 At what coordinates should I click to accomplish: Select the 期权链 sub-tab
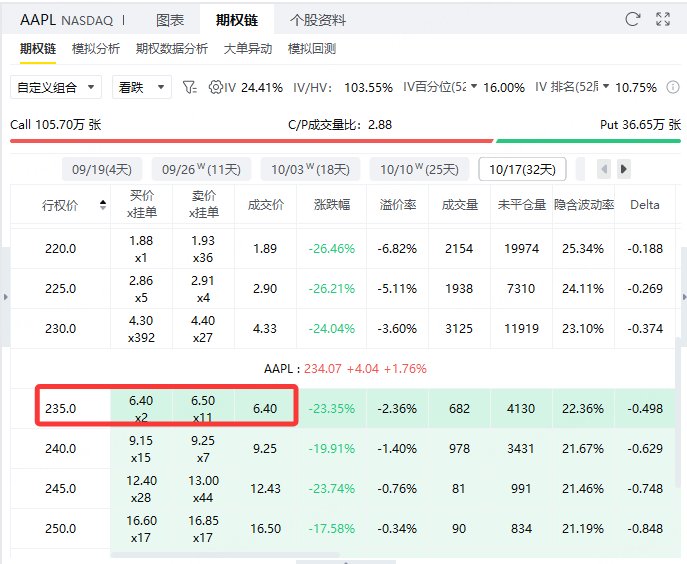pos(38,49)
